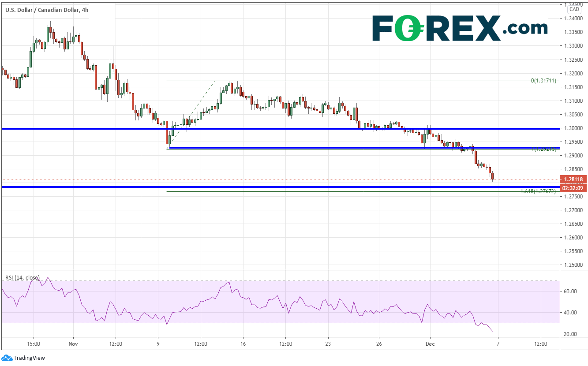Screen dimensions: 588x366
Task: Select the current price tag 1.28118
Action: click(x=573, y=179)
